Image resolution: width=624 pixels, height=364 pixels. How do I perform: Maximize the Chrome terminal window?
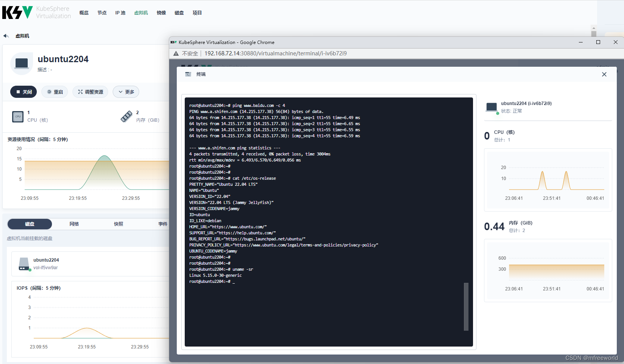[x=598, y=42]
